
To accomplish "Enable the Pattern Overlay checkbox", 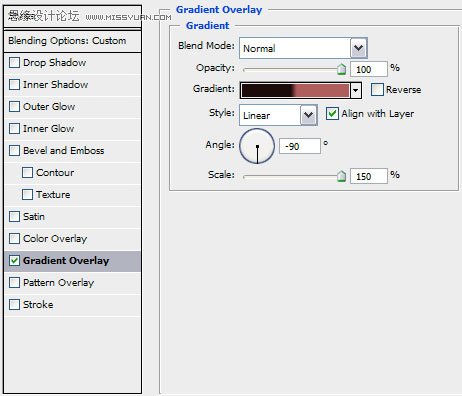I will coord(14,282).
